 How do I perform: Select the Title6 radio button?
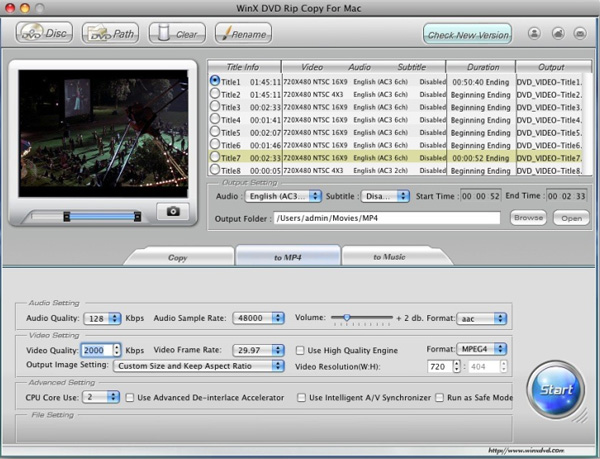pyautogui.click(x=215, y=144)
